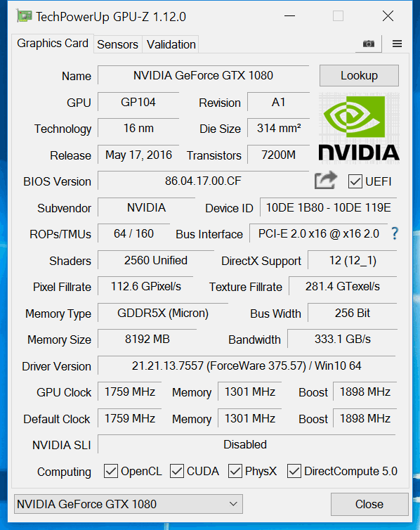
Task: Click the Bus Interface question mark icon
Action: coord(395,233)
